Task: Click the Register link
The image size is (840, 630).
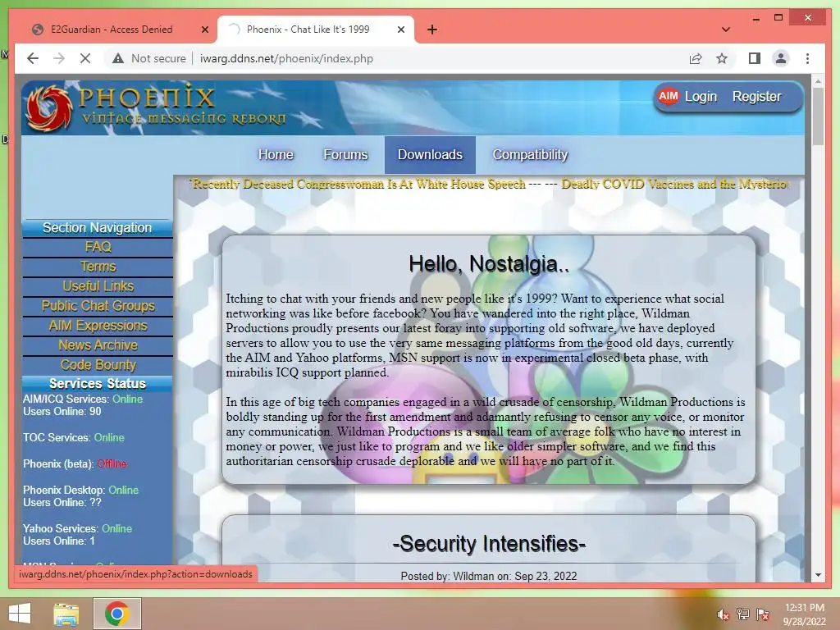Action: pyautogui.click(x=756, y=97)
